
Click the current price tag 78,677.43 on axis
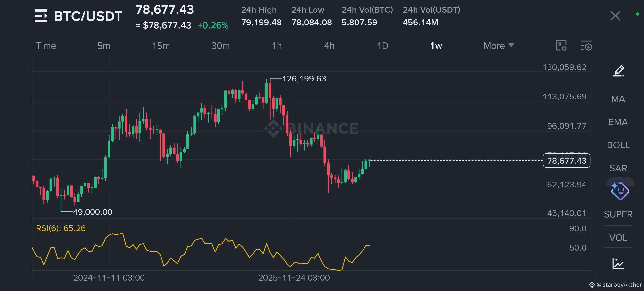567,161
